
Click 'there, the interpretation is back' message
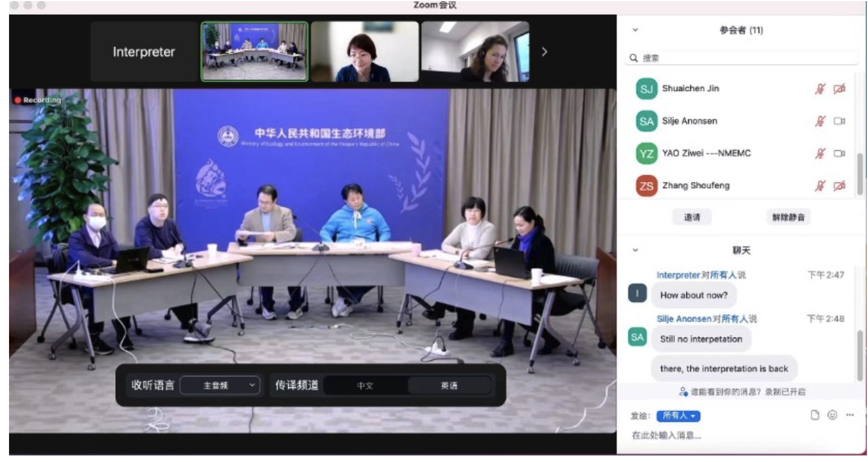[x=724, y=368]
